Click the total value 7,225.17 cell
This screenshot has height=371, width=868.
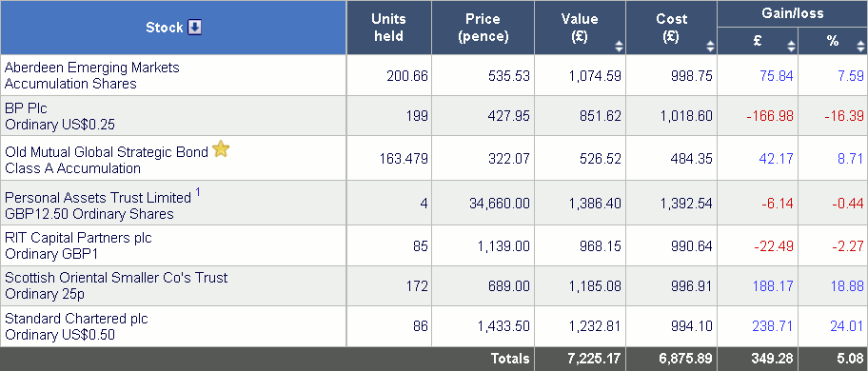581,359
